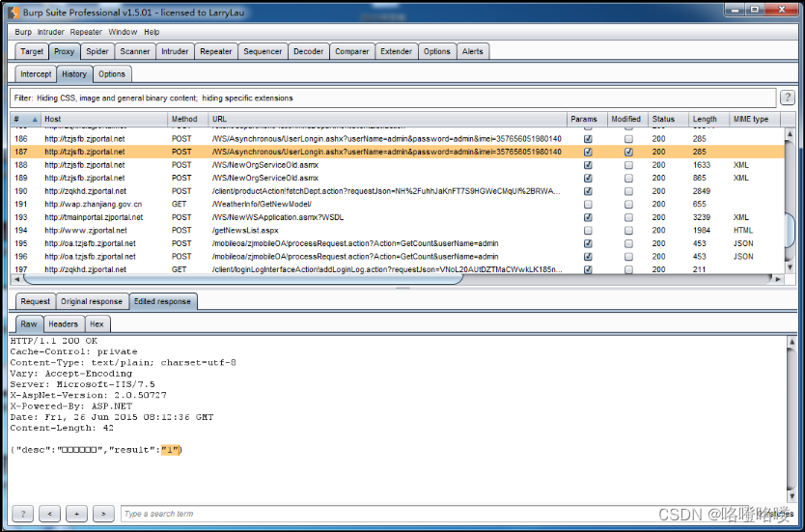Toggle Modified checkbox in row 195
Screen dimensions: 805x532
[628, 243]
